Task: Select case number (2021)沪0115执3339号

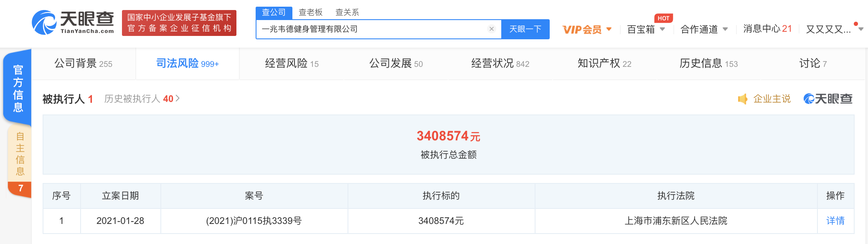Action: point(254,221)
